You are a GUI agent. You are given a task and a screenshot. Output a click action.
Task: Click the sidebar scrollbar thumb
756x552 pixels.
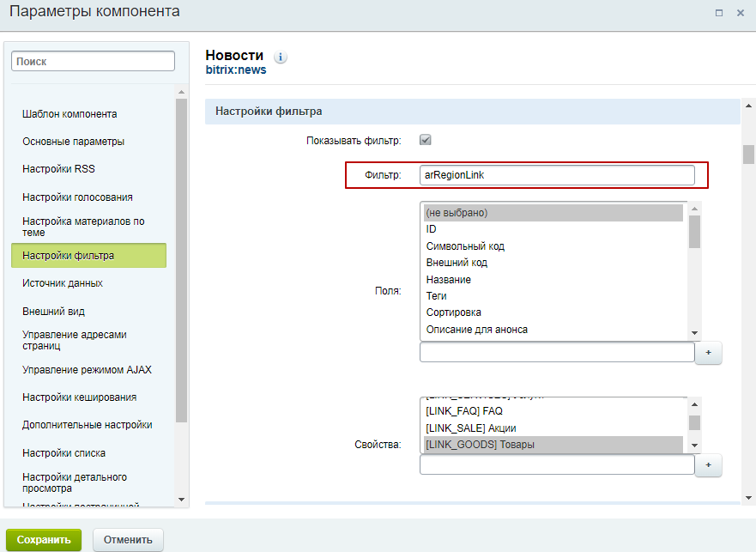click(x=182, y=261)
